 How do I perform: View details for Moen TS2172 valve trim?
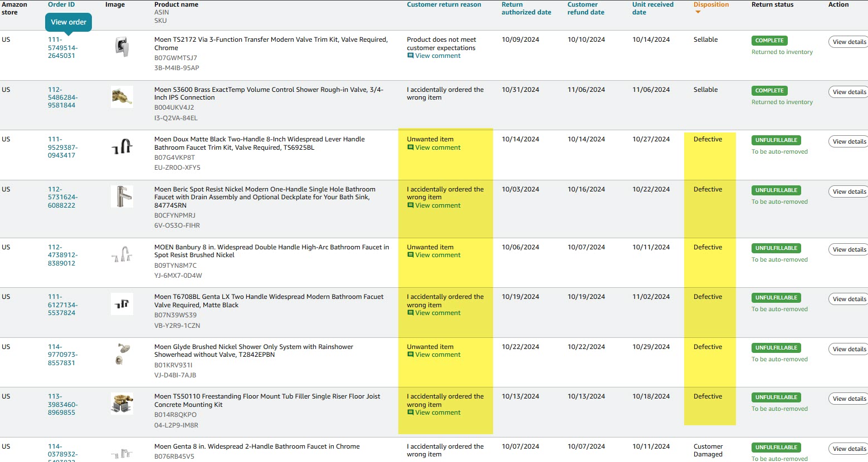pos(849,42)
